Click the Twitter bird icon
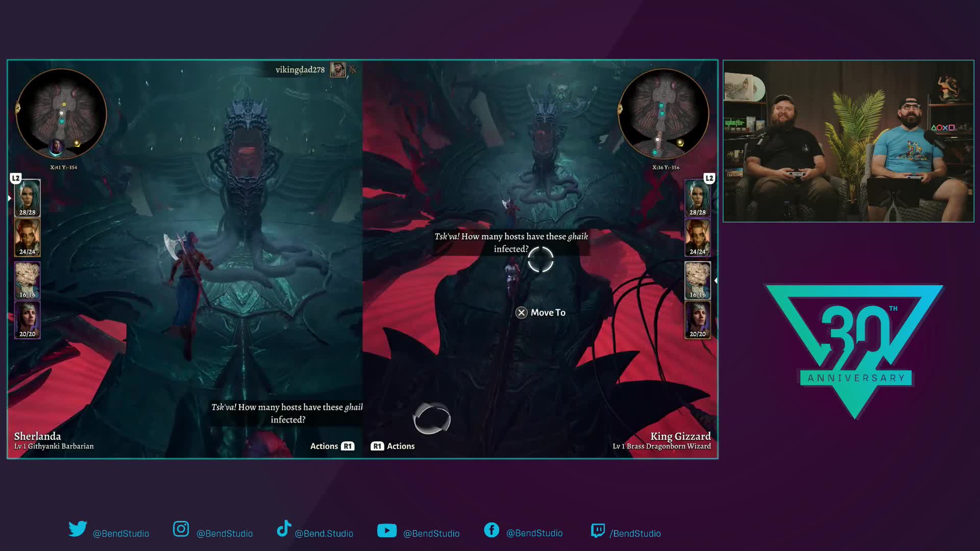 78,529
